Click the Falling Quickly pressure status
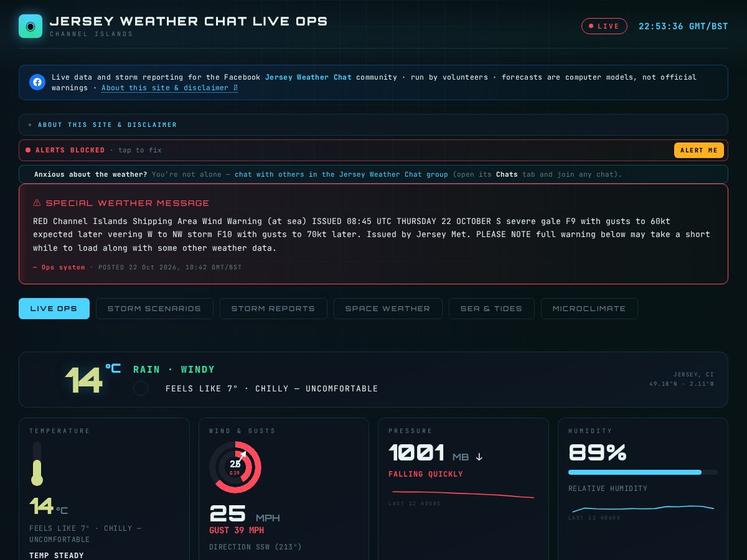 (426, 474)
